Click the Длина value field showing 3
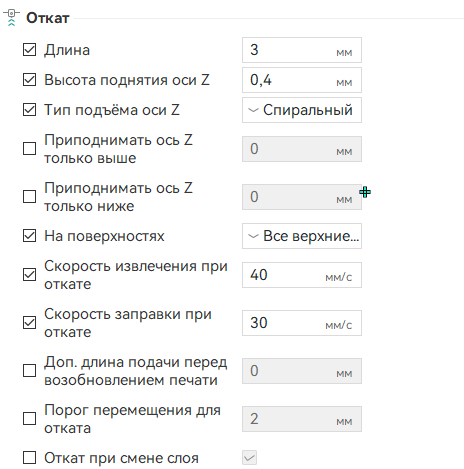Image resolution: width=464 pixels, height=469 pixels. point(302,50)
